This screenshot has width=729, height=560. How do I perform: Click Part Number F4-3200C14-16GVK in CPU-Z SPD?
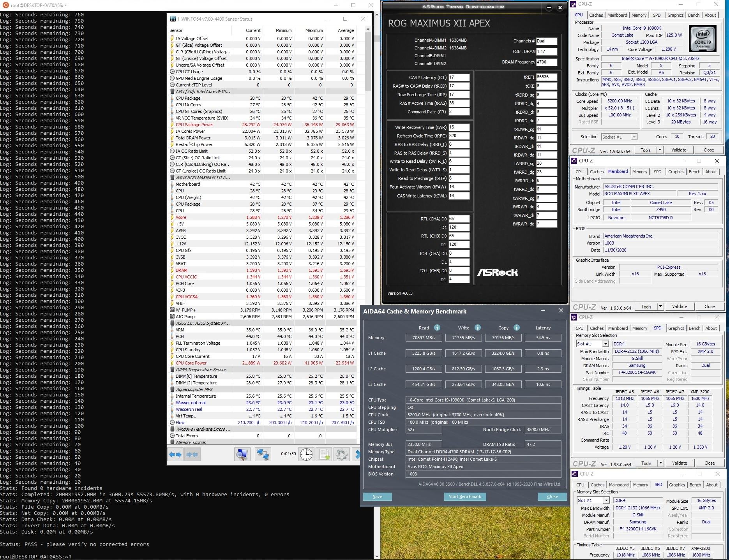637,372
